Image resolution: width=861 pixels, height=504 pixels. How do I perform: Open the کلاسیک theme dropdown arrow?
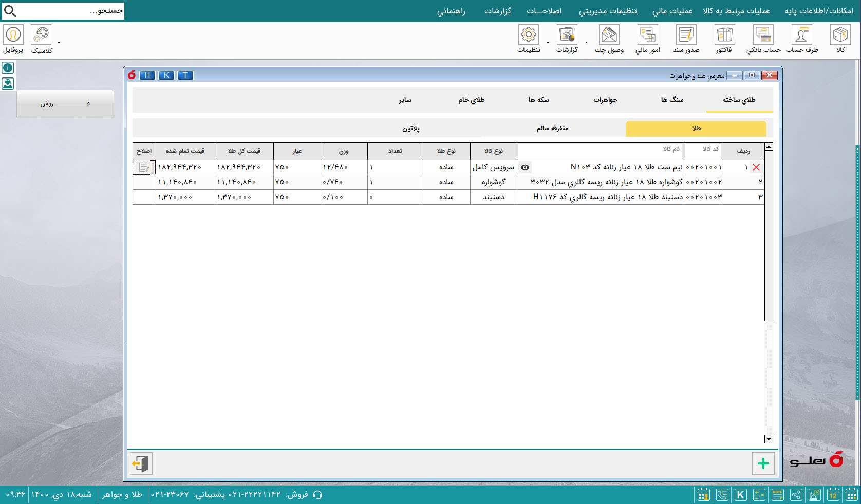pyautogui.click(x=59, y=42)
